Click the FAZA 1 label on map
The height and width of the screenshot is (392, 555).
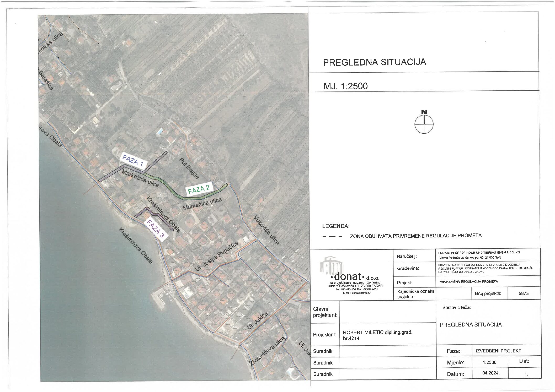(132, 161)
